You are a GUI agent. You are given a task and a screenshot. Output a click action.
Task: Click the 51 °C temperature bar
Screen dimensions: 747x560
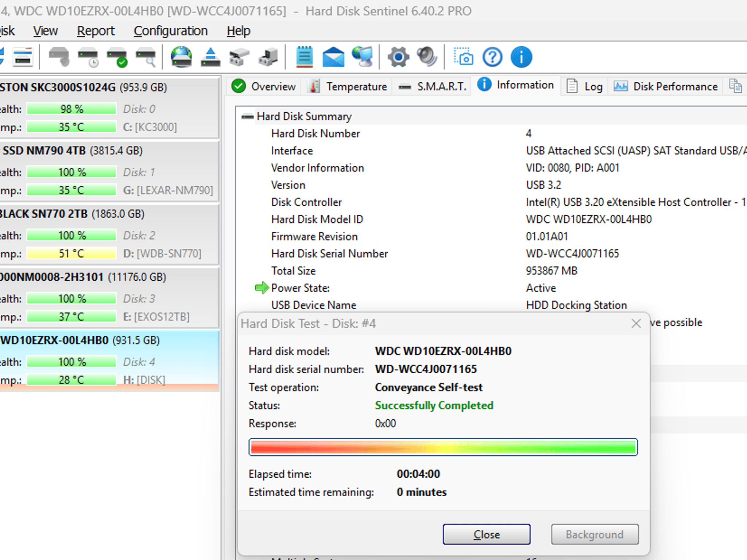[71, 253]
